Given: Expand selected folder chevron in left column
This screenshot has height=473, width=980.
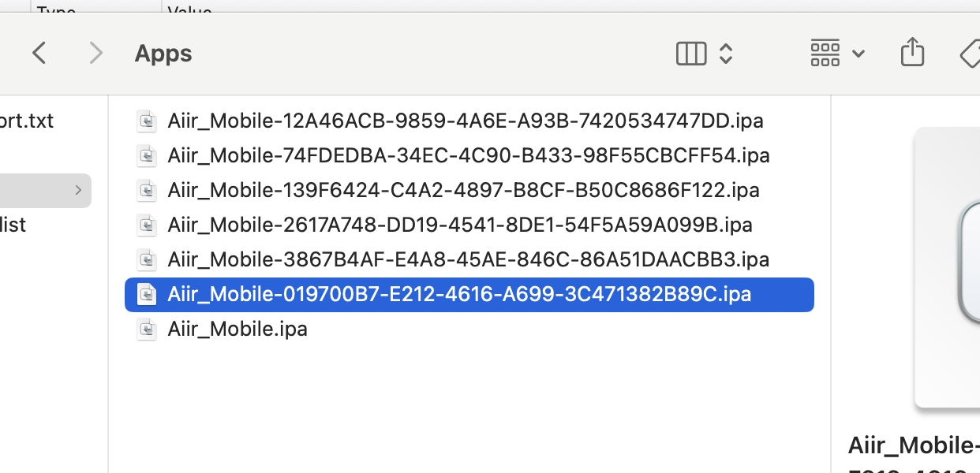Looking at the screenshot, I should pos(78,190).
